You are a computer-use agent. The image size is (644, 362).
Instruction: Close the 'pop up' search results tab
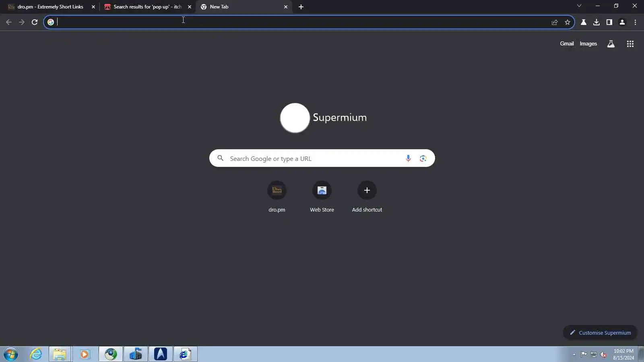point(190,7)
